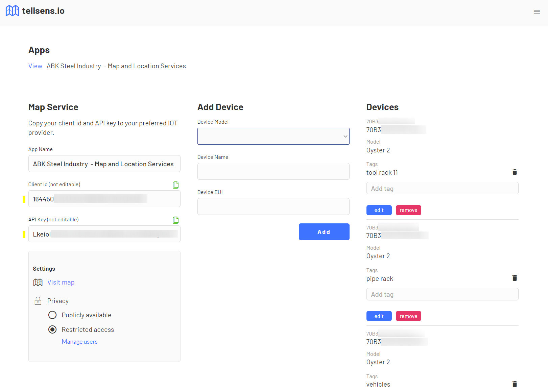
Task: Copy the Client Id using the copy icon
Action: tap(175, 185)
